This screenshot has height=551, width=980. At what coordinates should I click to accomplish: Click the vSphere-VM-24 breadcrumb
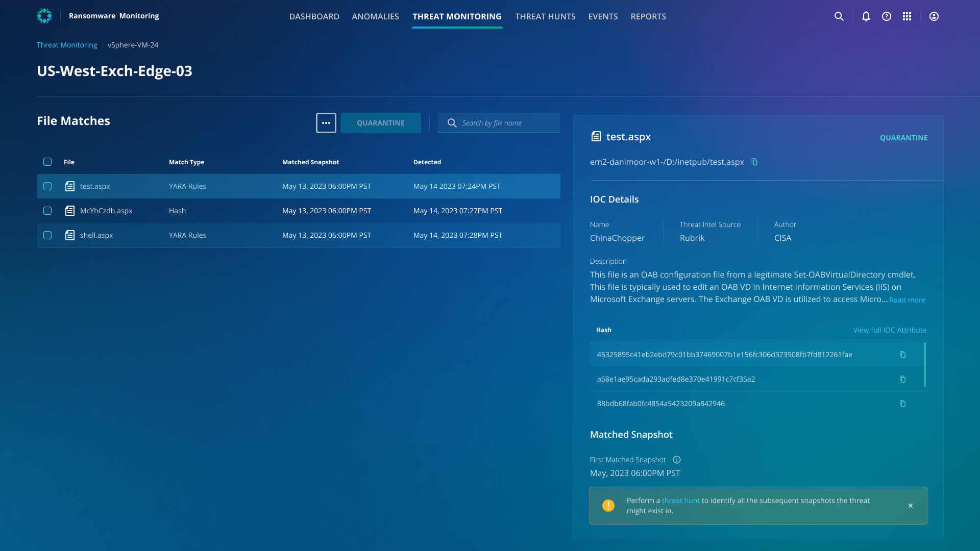tap(133, 45)
